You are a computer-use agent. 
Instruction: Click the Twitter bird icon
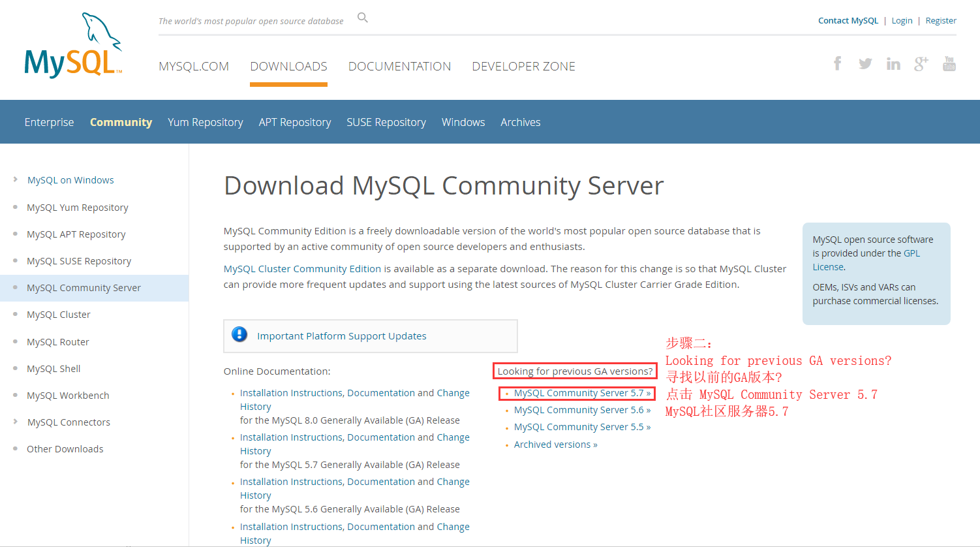click(865, 63)
